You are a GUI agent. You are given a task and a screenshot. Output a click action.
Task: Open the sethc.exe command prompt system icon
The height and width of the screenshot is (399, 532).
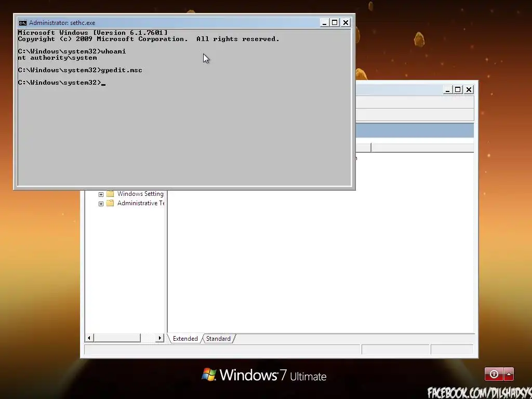pyautogui.click(x=23, y=23)
